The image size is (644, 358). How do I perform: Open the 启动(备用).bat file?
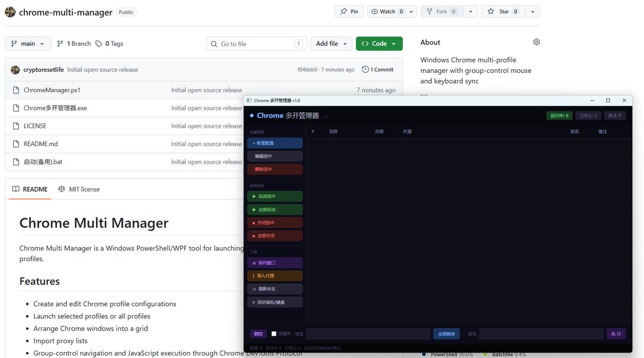pos(43,162)
